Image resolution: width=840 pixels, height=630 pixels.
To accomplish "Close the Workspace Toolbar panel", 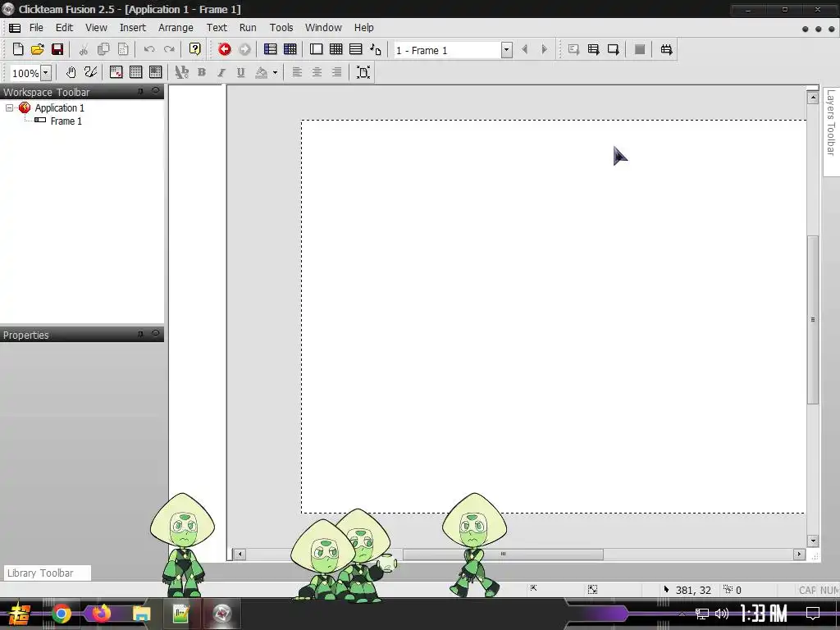I will tap(155, 92).
